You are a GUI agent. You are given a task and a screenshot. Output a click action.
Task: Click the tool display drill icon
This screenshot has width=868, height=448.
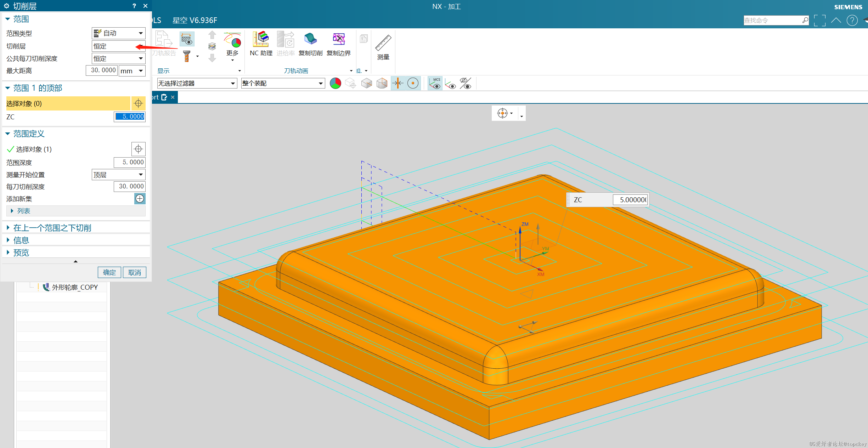point(187,56)
